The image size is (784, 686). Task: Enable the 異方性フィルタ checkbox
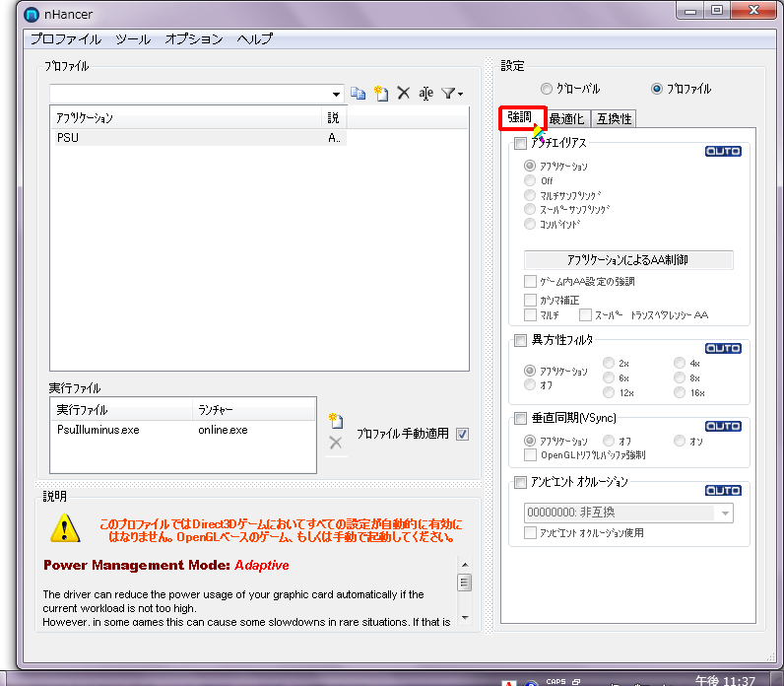520,341
